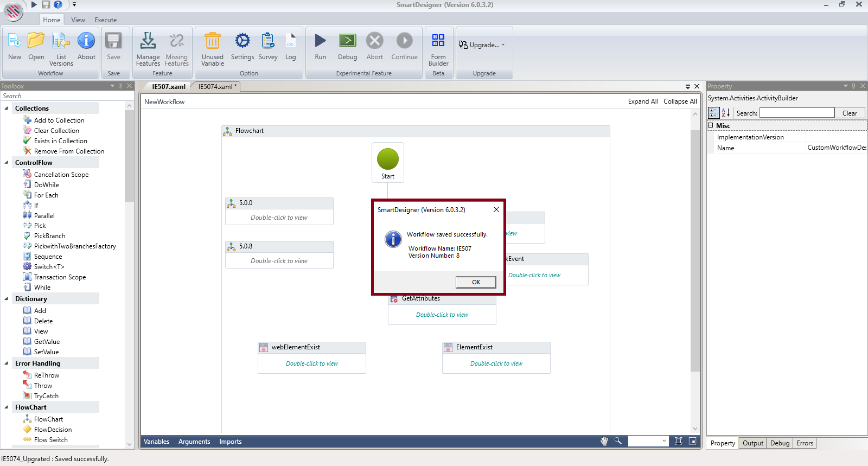This screenshot has height=466, width=868.
Task: Click the magnifier zoom icon in designer footer
Action: pyautogui.click(x=618, y=441)
